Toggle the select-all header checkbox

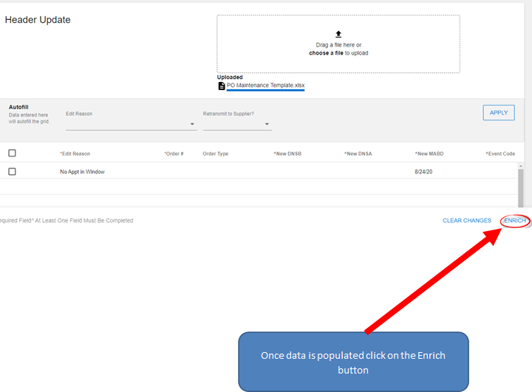(x=12, y=154)
